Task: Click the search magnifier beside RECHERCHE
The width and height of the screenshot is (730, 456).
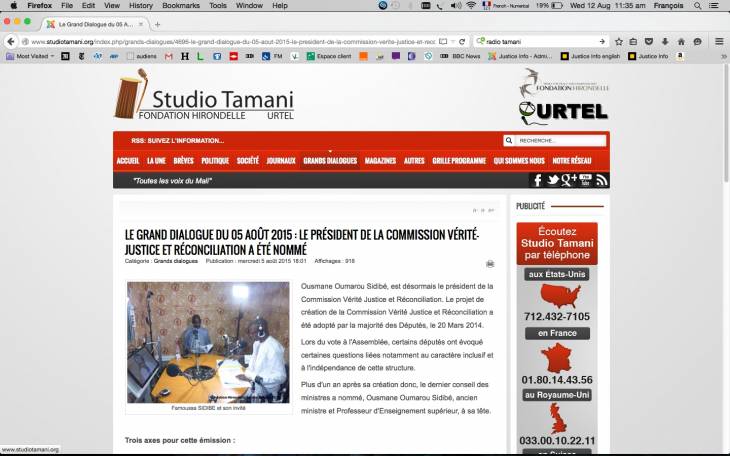Action: pyautogui.click(x=509, y=140)
